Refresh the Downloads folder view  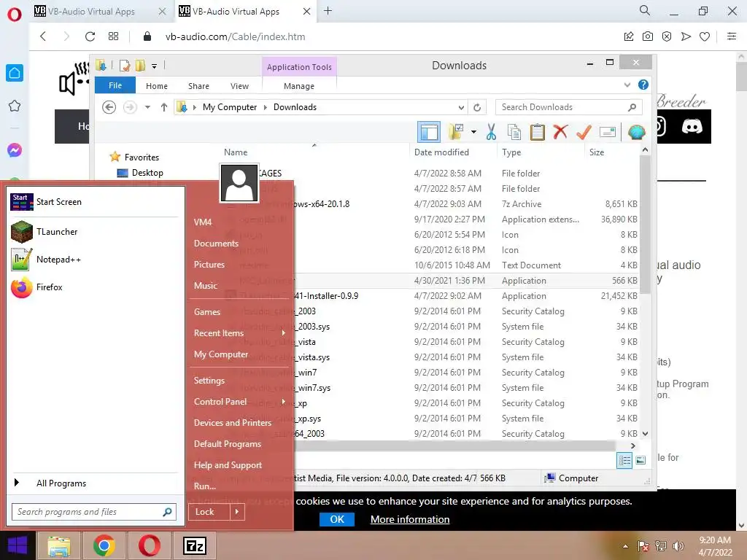point(477,107)
